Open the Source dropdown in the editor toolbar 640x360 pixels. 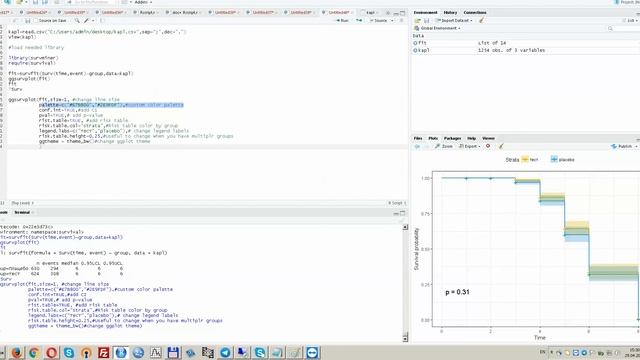point(392,20)
